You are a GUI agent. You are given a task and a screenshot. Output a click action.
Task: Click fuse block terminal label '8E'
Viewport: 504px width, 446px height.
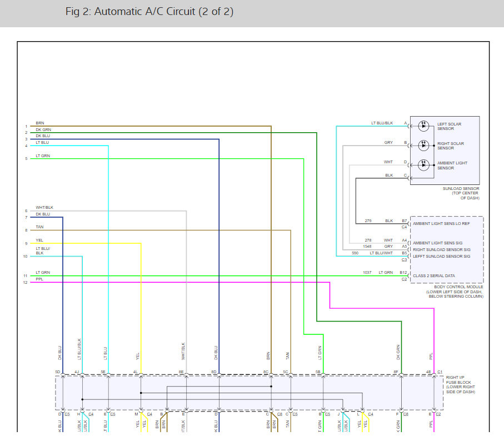(181, 372)
